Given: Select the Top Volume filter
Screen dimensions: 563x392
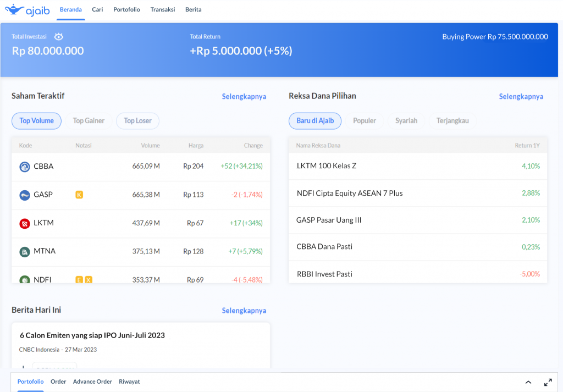Looking at the screenshot, I should [x=37, y=120].
